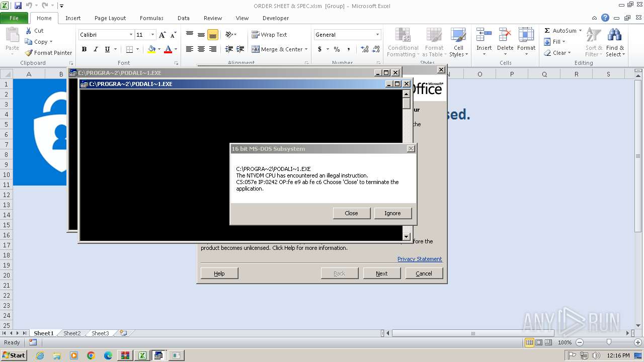This screenshot has height=362, width=644.
Task: Expand the Fill dropdown in Editing group
Action: point(563,42)
